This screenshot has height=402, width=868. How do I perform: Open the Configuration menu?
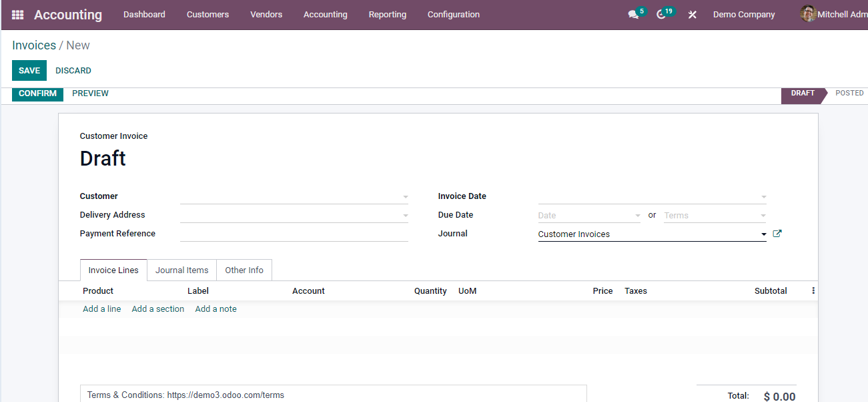(x=454, y=15)
